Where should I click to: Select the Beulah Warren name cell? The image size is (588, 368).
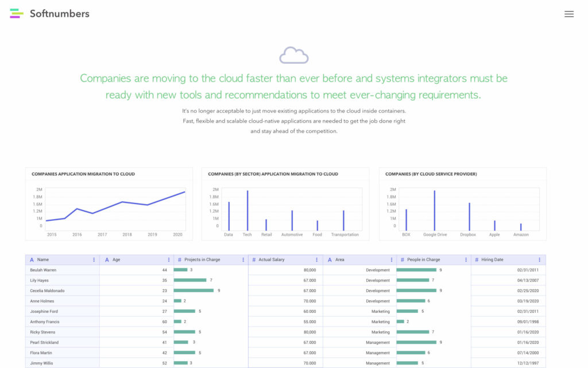(x=43, y=270)
